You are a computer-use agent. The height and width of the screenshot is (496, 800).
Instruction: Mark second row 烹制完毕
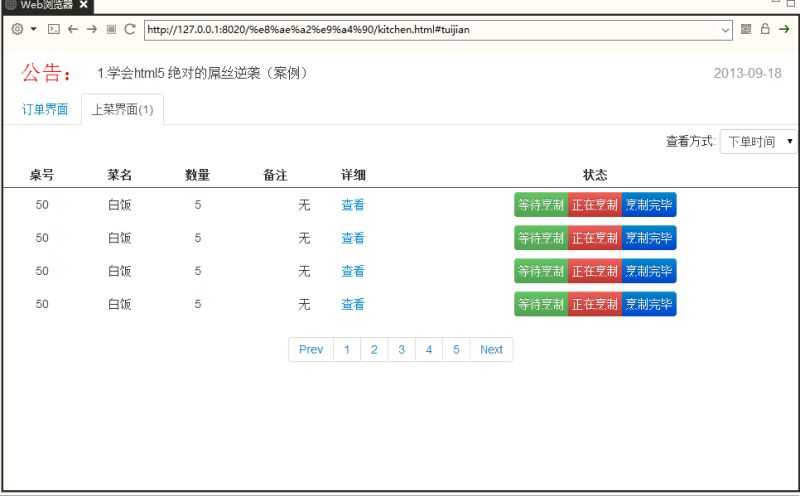[649, 238]
